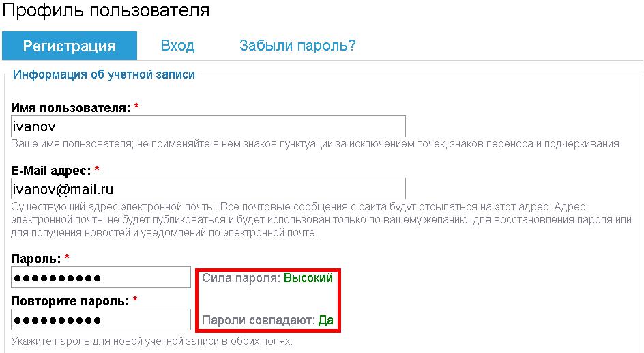Open the Регистрация tab
The image size is (644, 353).
[70, 46]
